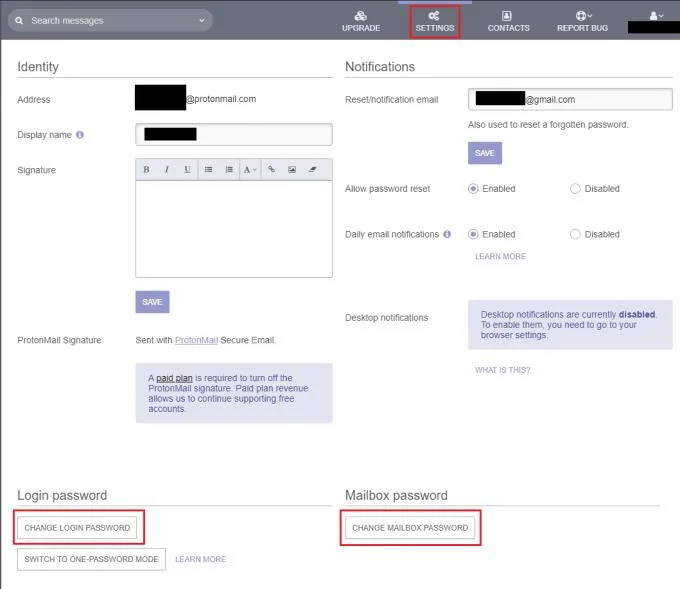The width and height of the screenshot is (680, 589).
Task: Follow the ProtonMail signature link
Action: coord(196,340)
